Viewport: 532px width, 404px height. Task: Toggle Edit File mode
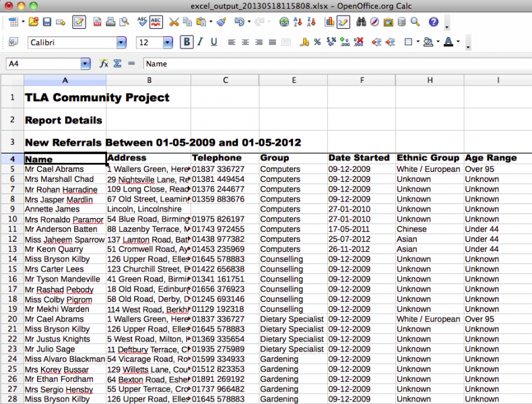coord(79,22)
